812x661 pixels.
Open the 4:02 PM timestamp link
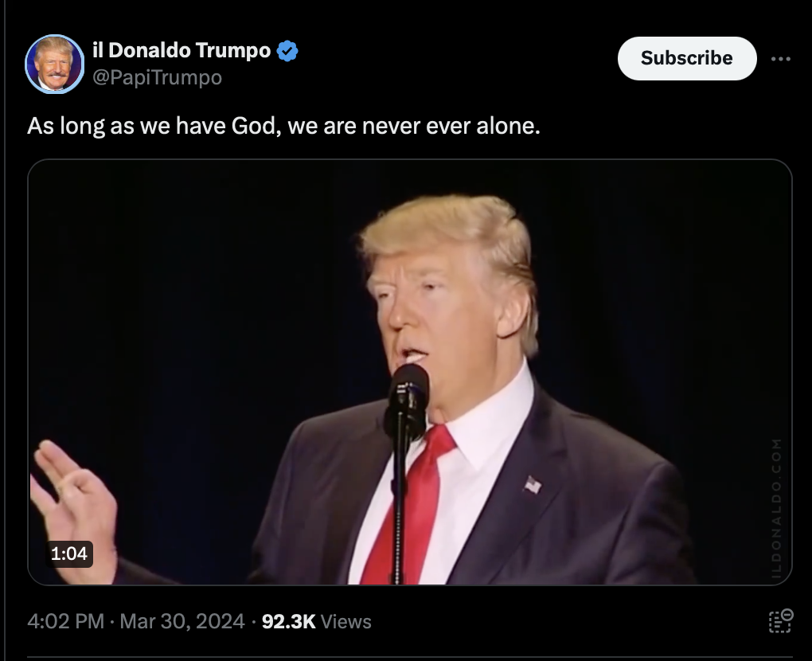(65, 621)
